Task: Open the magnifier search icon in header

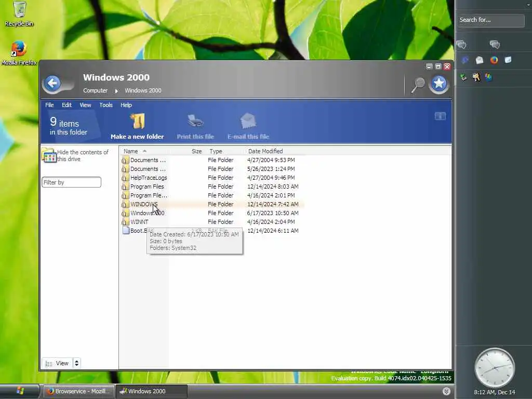Action: point(418,85)
